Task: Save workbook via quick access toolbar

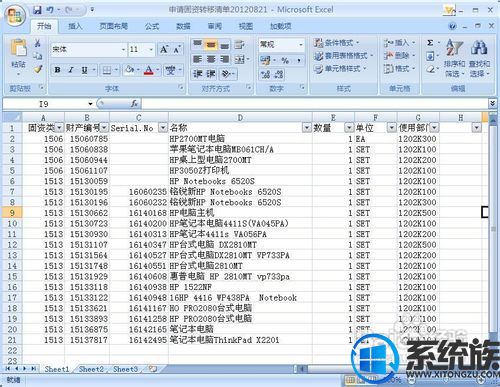Action: [37, 10]
